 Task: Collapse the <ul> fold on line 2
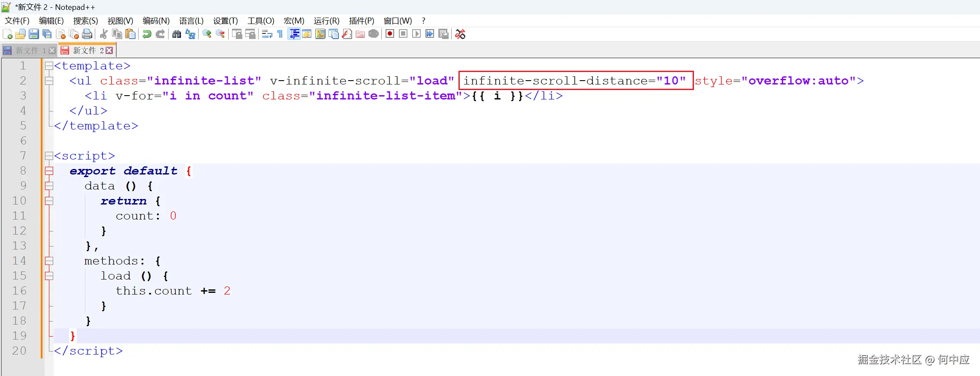click(49, 81)
